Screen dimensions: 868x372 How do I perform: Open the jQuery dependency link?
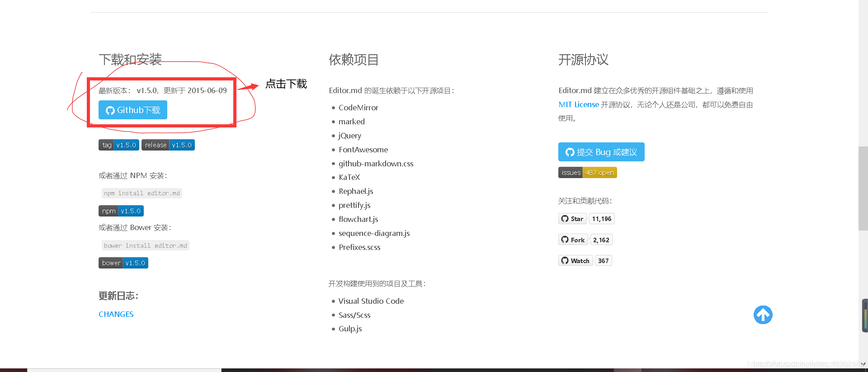click(350, 136)
